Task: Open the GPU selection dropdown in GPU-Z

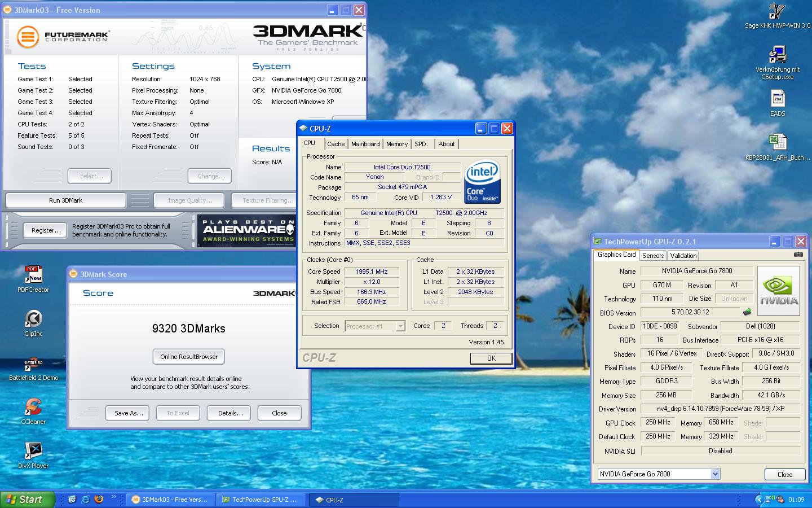Action: [715, 474]
